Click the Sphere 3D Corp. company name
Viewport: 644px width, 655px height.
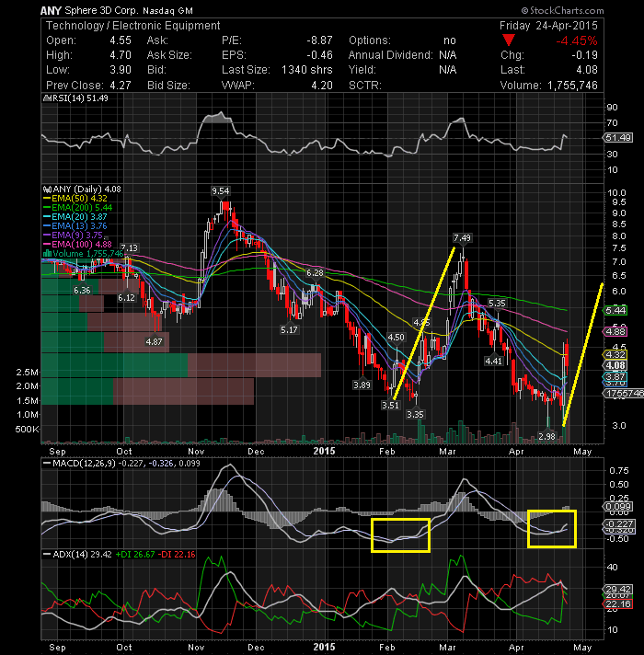[101, 10]
